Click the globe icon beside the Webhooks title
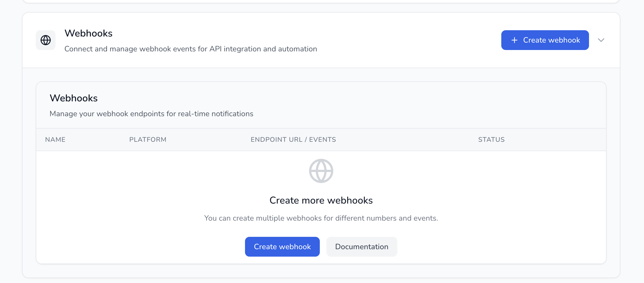This screenshot has width=644, height=283. point(46,40)
